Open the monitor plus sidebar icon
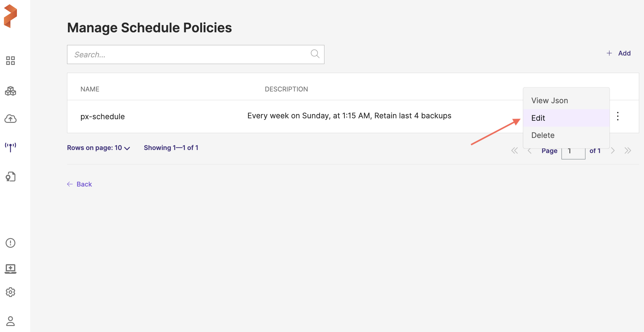Viewport: 644px width, 332px height. 10,268
